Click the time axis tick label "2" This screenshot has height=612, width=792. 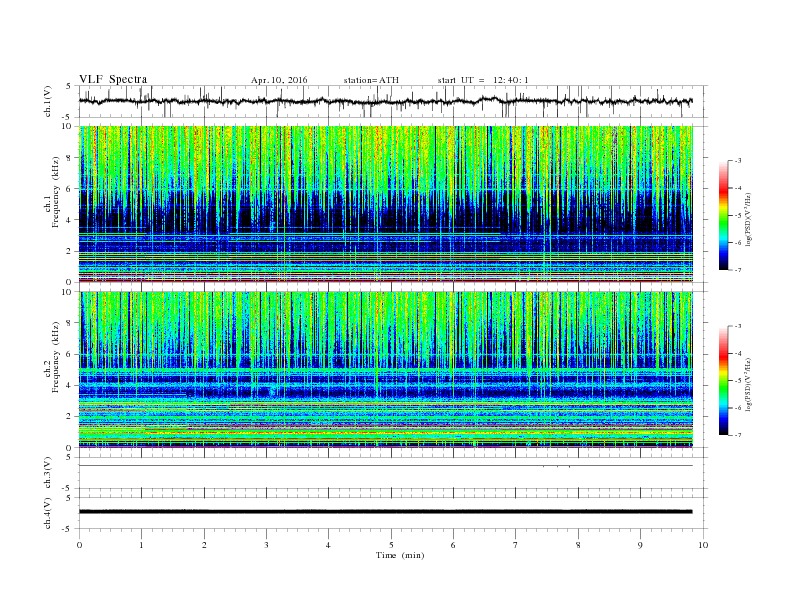coord(204,545)
